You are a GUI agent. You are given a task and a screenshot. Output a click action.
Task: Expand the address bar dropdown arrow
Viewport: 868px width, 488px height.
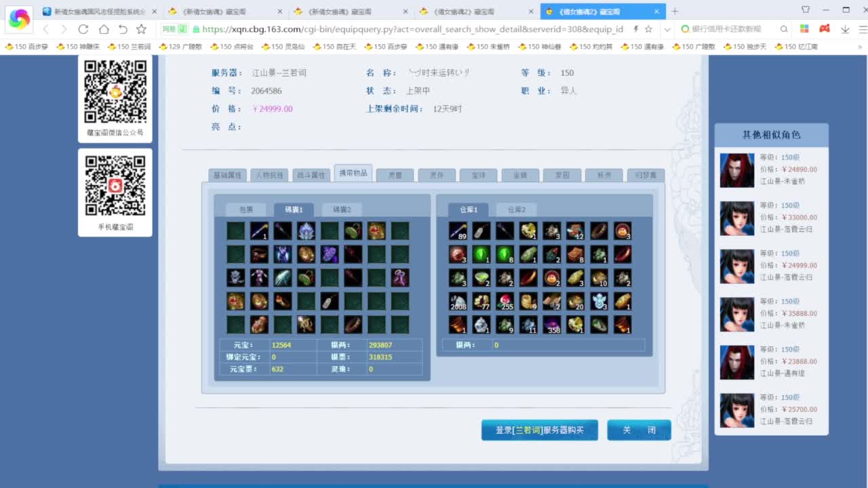667,29
